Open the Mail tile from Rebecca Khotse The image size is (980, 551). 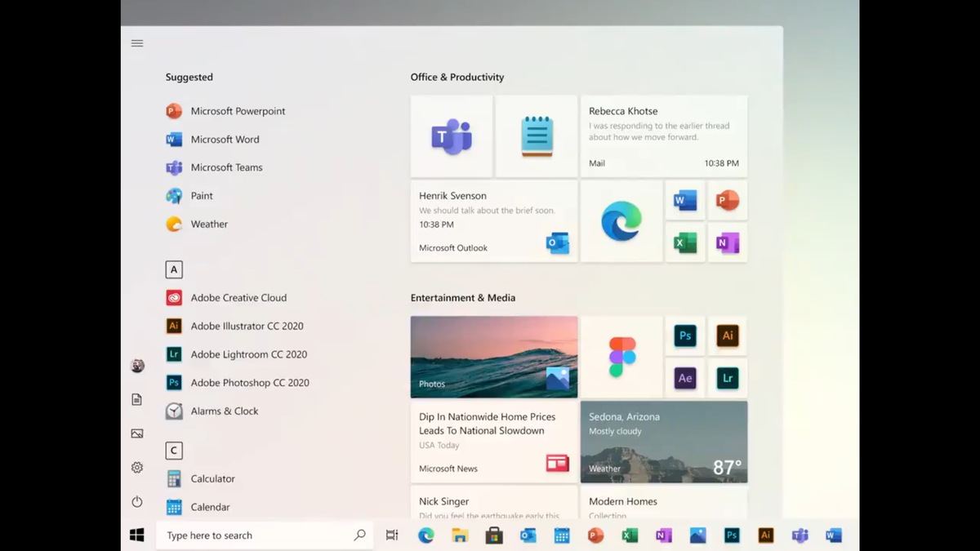664,136
